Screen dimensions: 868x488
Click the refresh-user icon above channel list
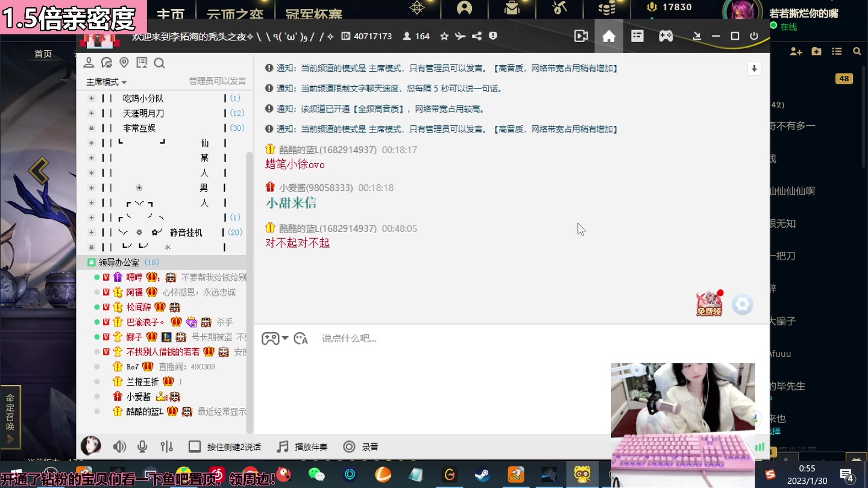[x=107, y=63]
